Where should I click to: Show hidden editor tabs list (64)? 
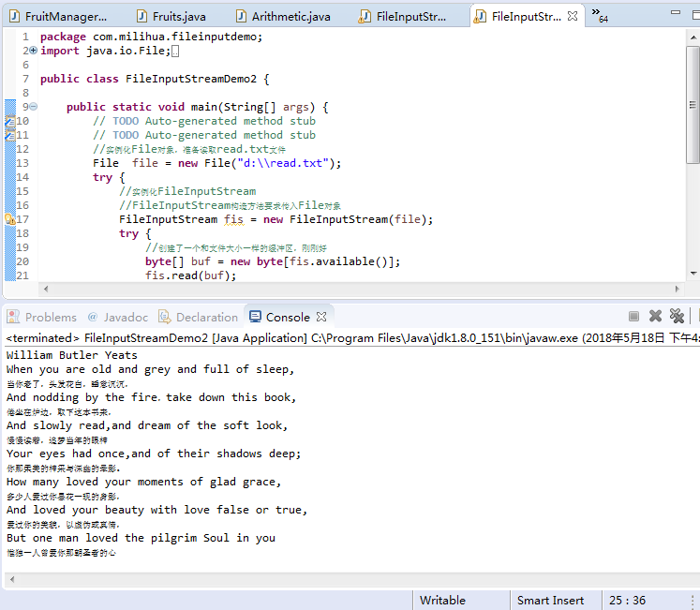coord(600,16)
